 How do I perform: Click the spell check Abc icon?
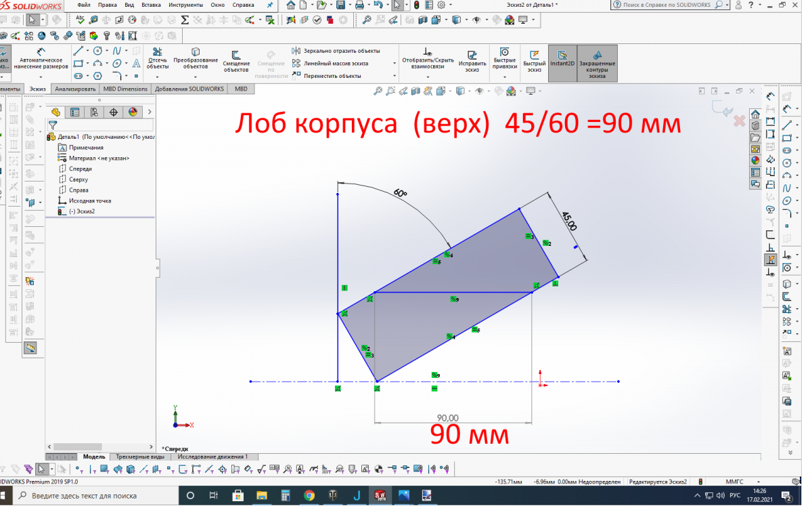point(81,20)
